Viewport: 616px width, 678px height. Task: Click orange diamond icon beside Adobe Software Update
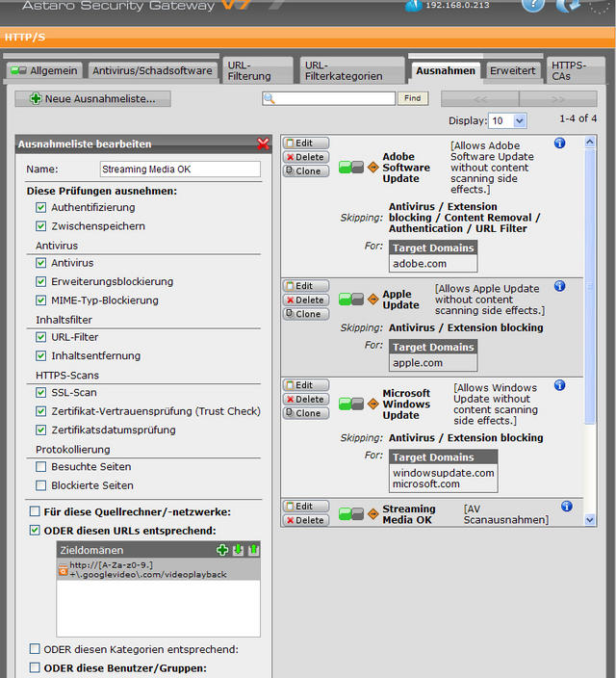pos(373,168)
